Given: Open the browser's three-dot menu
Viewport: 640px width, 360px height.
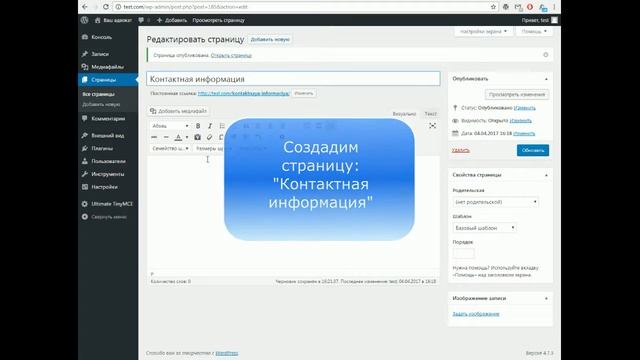Looking at the screenshot, I should pyautogui.click(x=554, y=7).
